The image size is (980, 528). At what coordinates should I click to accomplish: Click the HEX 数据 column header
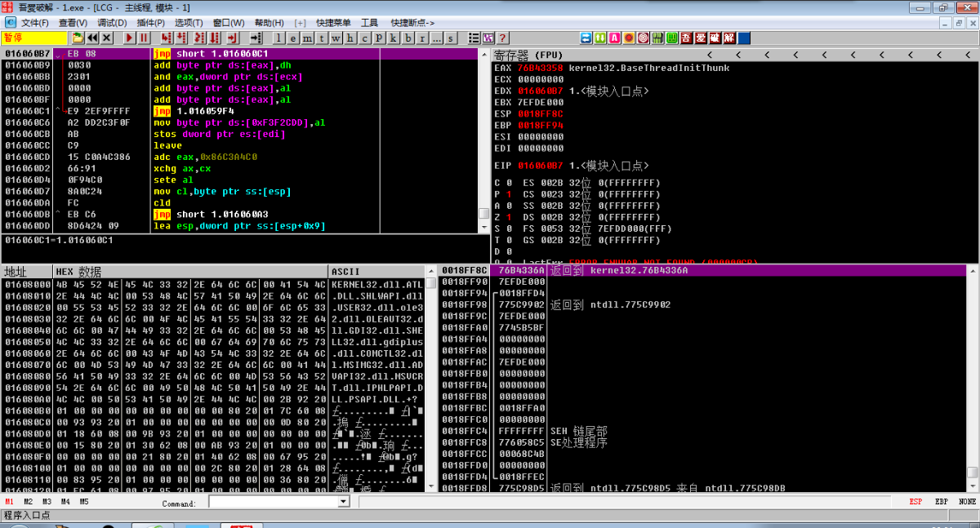[x=190, y=271]
